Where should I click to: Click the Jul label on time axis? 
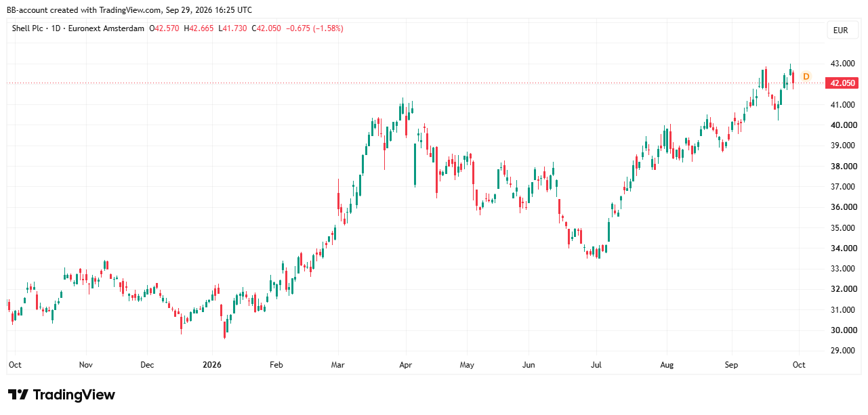click(597, 365)
